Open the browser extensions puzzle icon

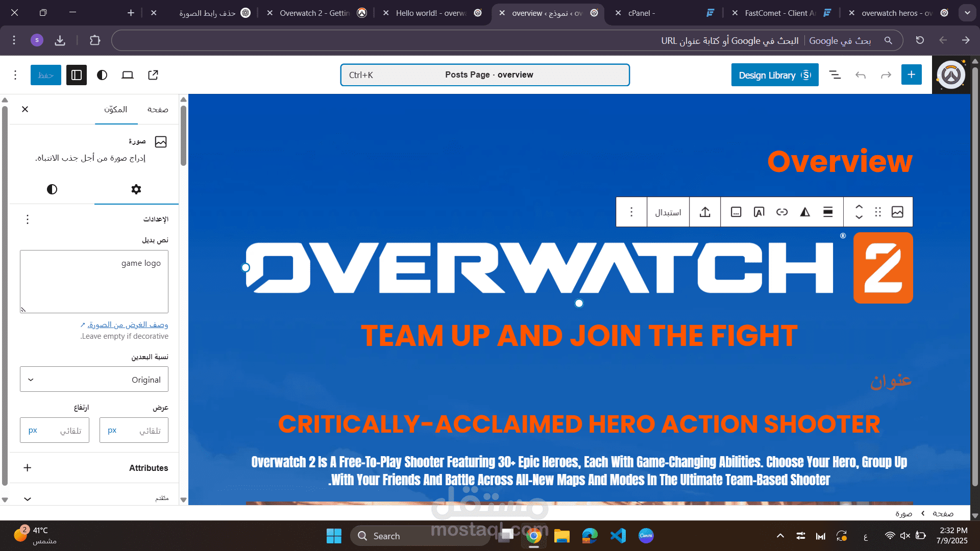(x=95, y=40)
